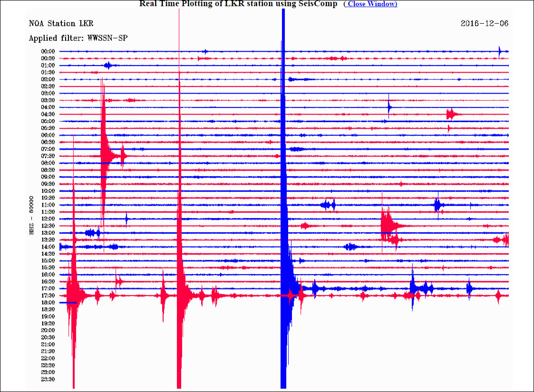
Task: Click the 17:30 time row label
Action: pos(48,296)
